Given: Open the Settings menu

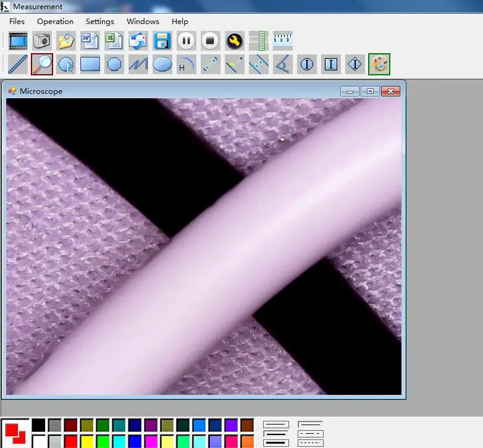Looking at the screenshot, I should [x=100, y=21].
